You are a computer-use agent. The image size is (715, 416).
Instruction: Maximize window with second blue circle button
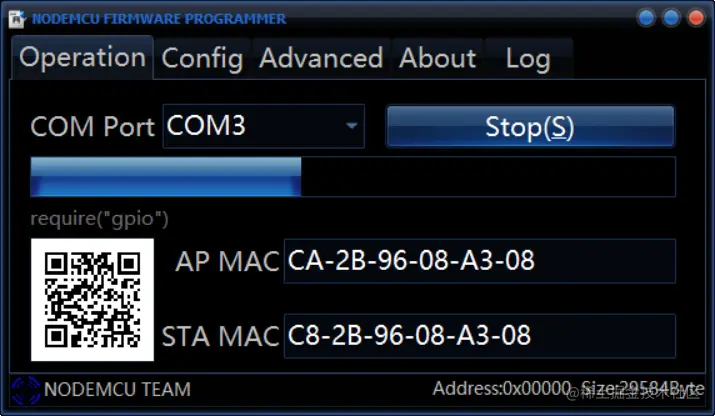tap(671, 18)
